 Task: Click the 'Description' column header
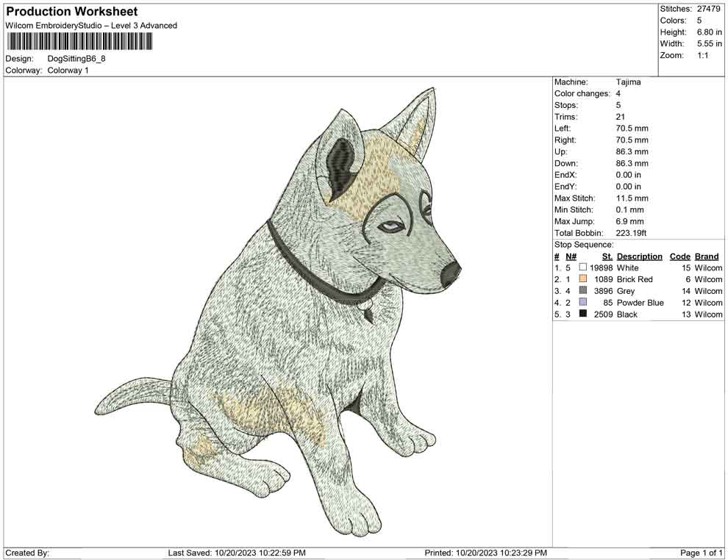[x=639, y=256]
